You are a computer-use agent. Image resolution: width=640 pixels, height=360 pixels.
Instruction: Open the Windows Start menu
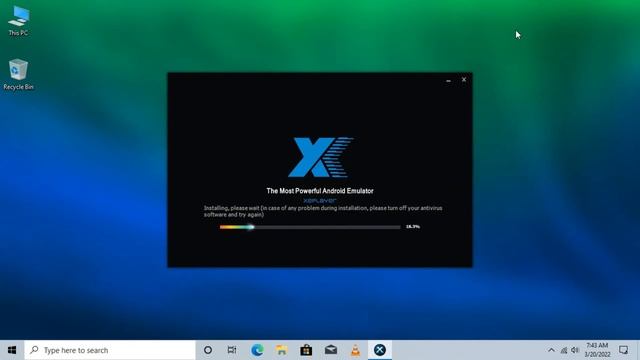click(x=12, y=350)
